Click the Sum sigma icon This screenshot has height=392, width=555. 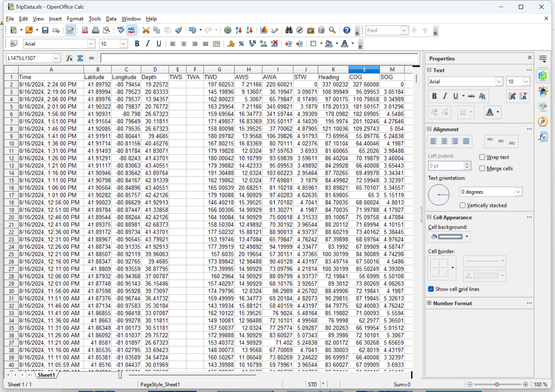click(80, 58)
